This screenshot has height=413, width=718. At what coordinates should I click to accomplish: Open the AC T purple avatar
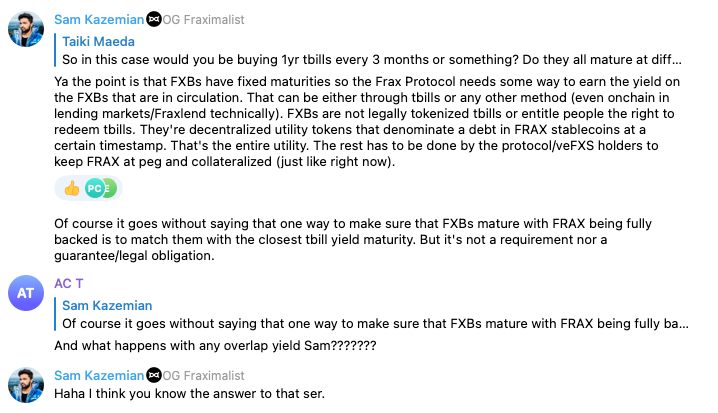click(x=25, y=293)
